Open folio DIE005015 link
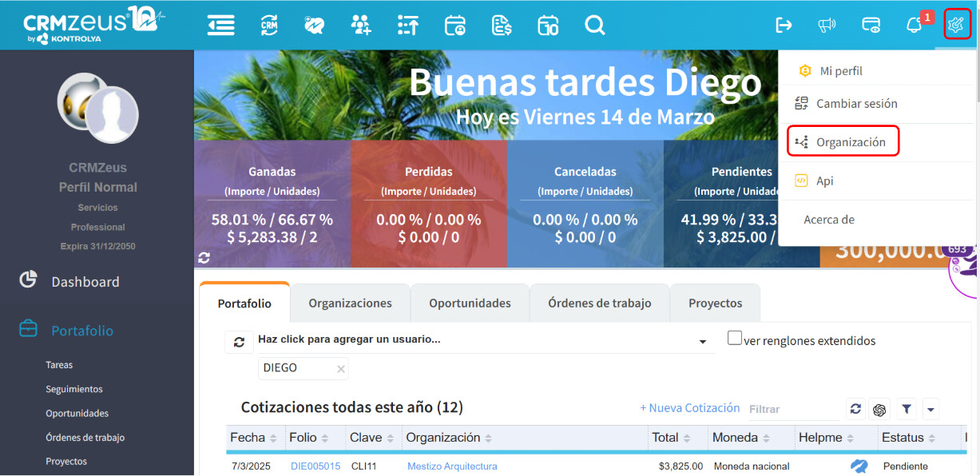Screen dimensions: 980x476 point(315,466)
